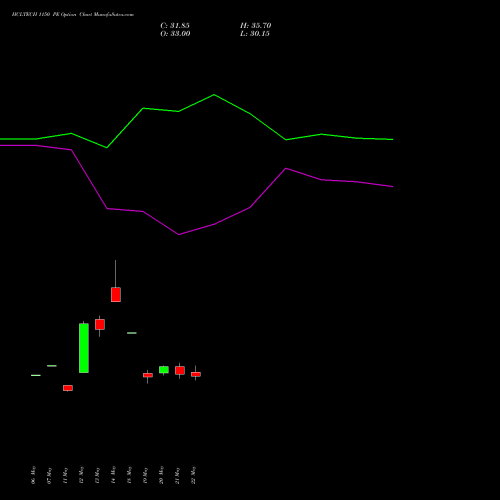This screenshot has height=500, width=500.
Task: Click the '11 May' date axis label
Action: [65, 475]
